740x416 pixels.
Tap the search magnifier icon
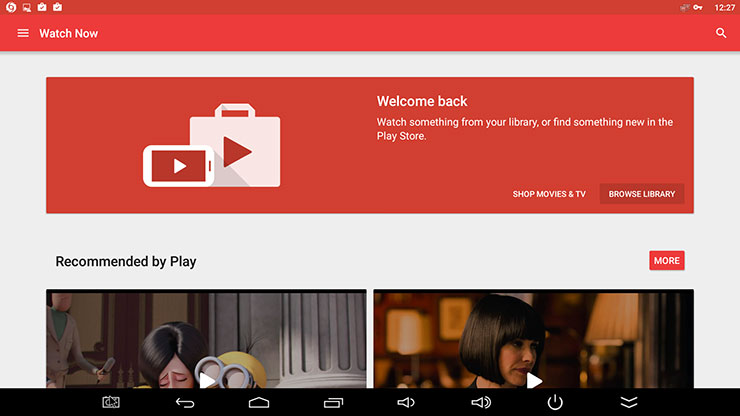coord(721,33)
